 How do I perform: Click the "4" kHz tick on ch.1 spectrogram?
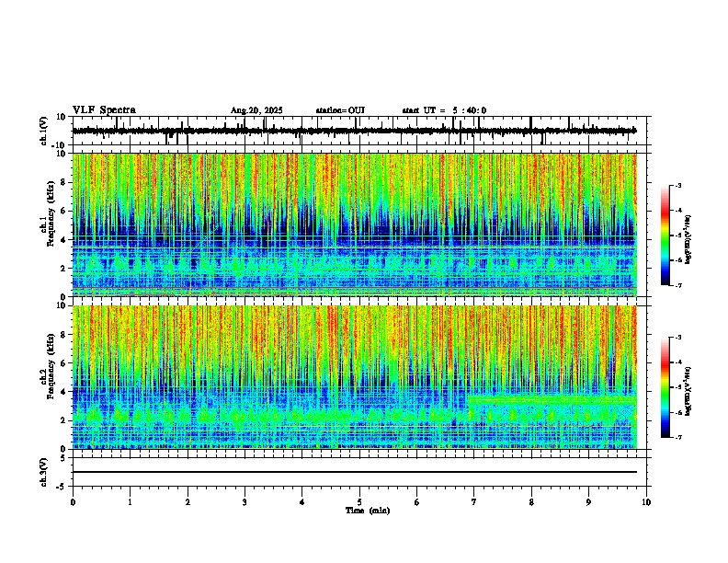click(64, 240)
